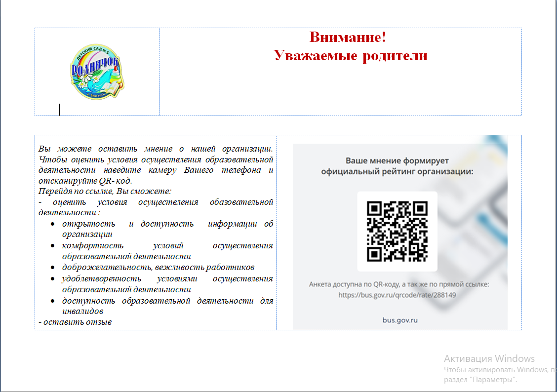
Task: Click the line "деятельности наведите камеру Вашего телефона и"
Action: click(x=156, y=170)
